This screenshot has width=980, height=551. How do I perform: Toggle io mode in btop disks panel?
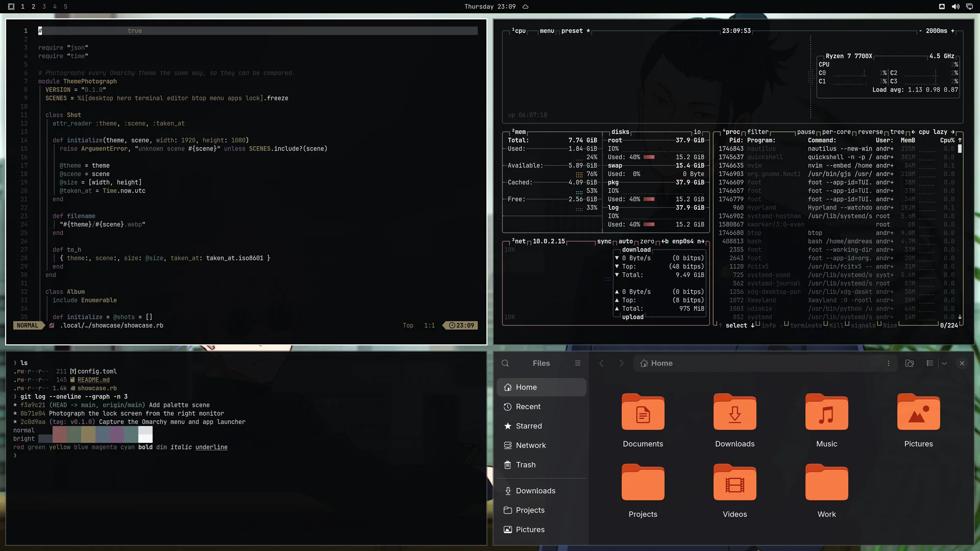tap(697, 132)
